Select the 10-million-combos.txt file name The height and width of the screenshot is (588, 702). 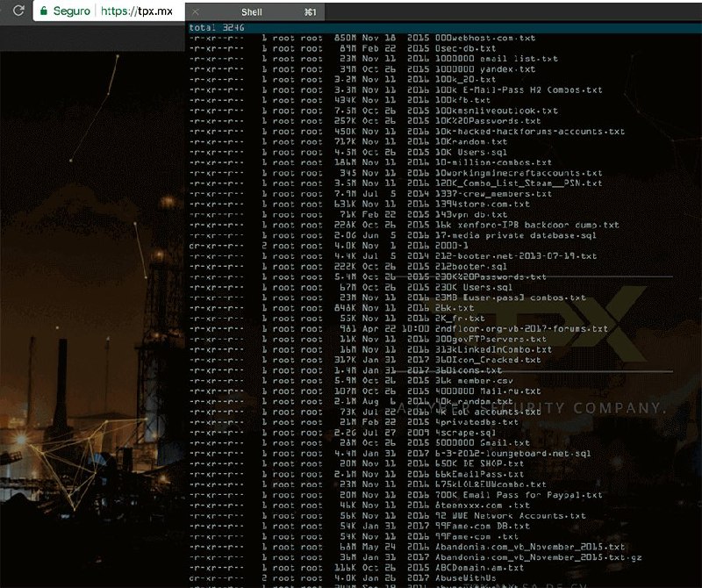(x=494, y=162)
